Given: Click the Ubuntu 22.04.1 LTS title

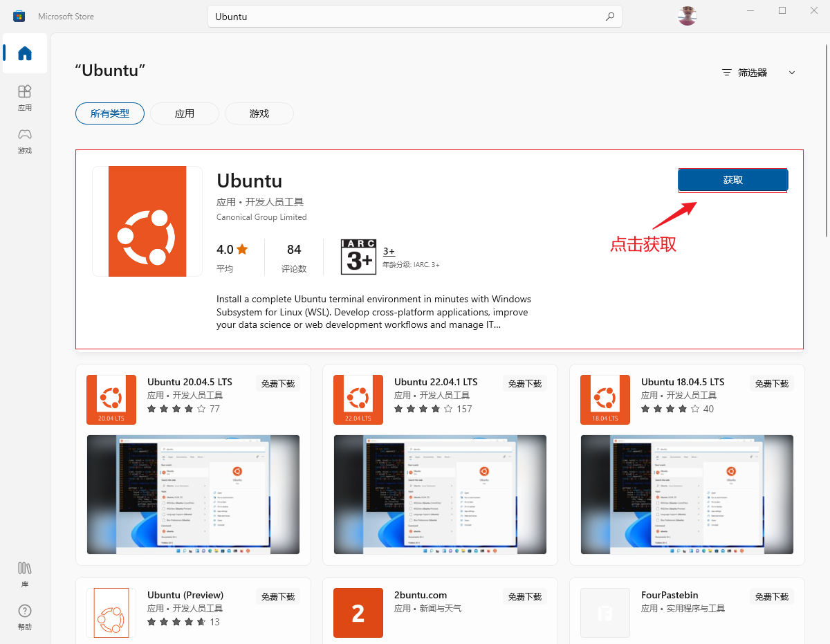Looking at the screenshot, I should pyautogui.click(x=436, y=382).
